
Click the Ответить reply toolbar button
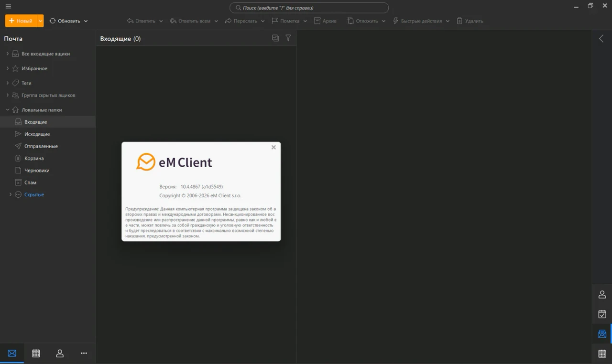click(141, 21)
